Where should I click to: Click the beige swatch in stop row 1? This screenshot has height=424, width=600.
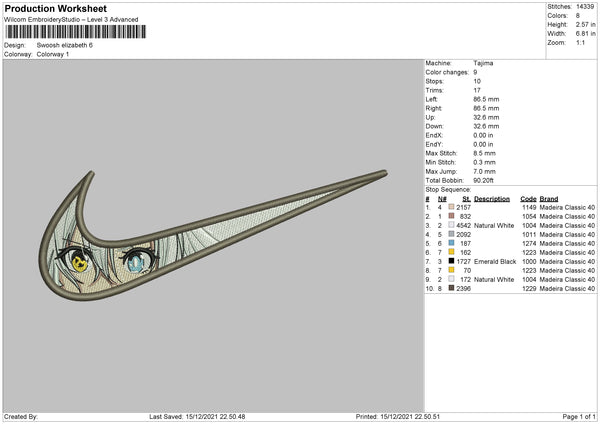click(452, 207)
